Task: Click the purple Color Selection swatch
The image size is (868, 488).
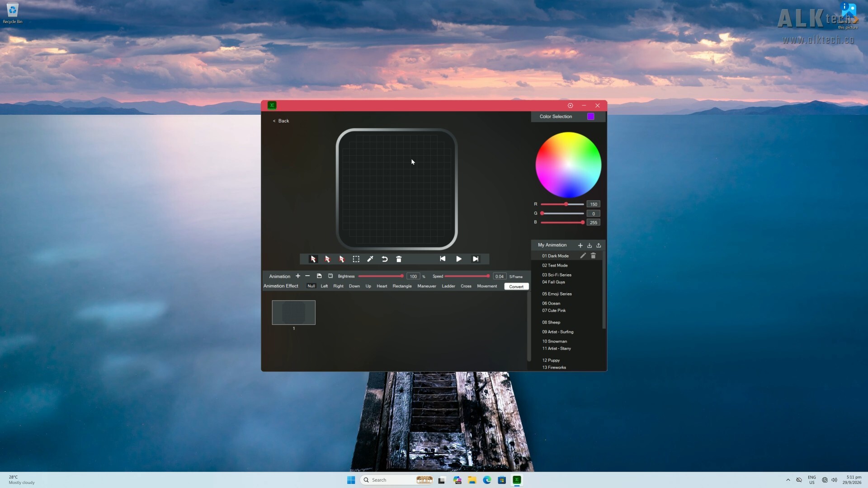Action: (591, 117)
